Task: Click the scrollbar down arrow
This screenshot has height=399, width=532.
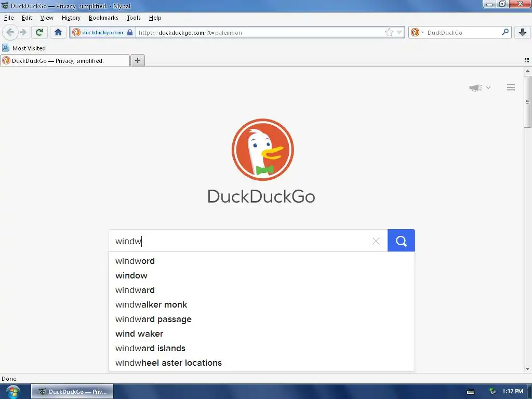Action: click(527, 369)
